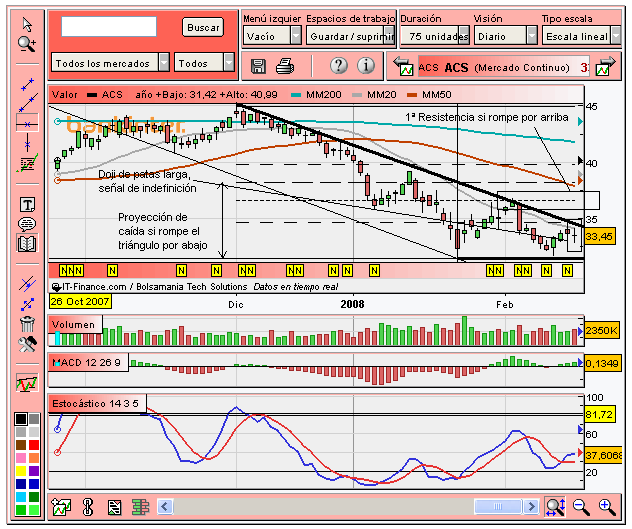The height and width of the screenshot is (529, 632).
Task: Click the '26 Oct 2007' date label
Action: 80,301
